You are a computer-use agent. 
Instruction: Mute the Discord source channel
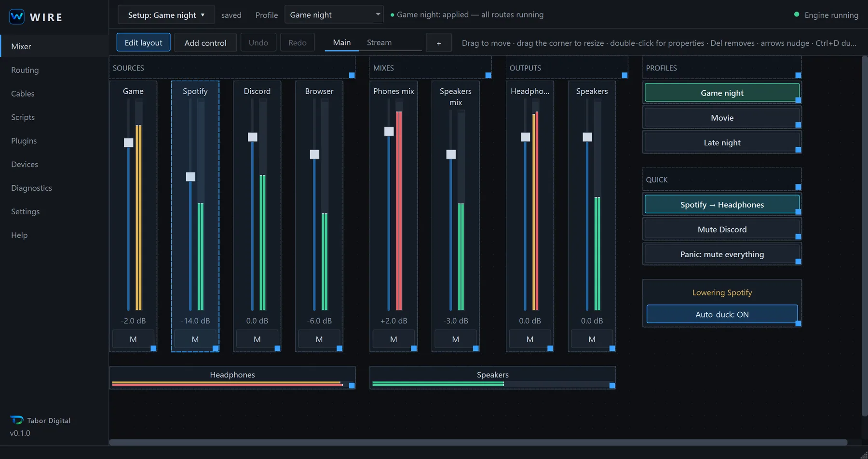(x=257, y=339)
